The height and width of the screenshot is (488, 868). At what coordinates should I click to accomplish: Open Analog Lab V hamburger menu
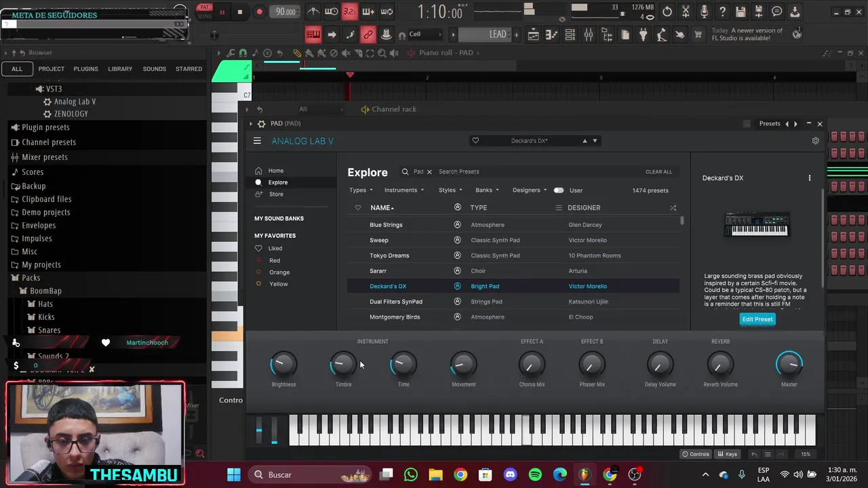[x=257, y=141]
